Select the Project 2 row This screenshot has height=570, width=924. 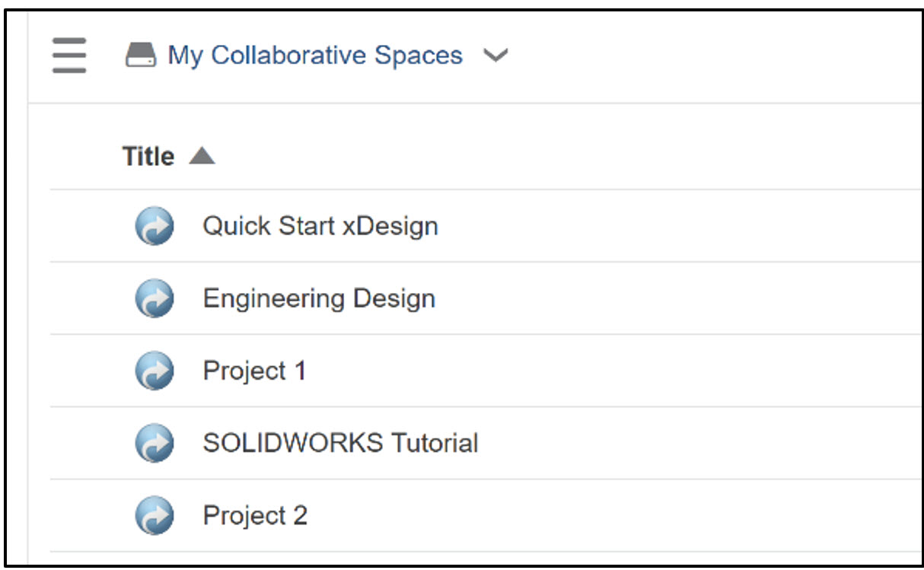(x=254, y=514)
